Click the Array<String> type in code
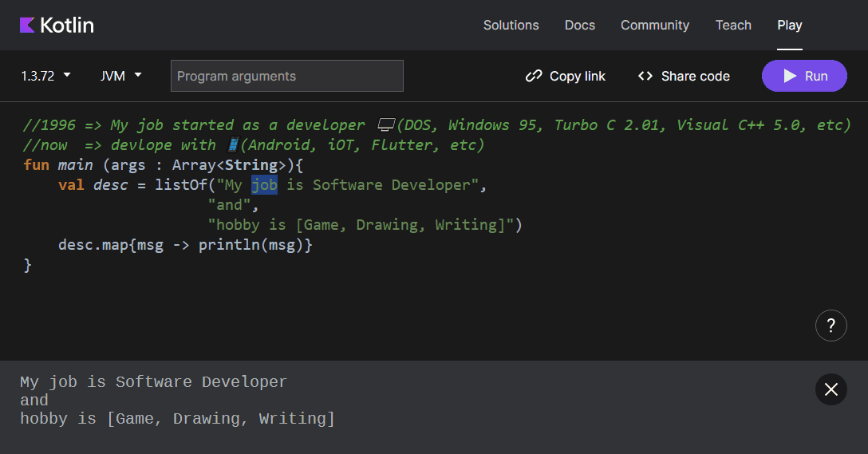The width and height of the screenshot is (868, 454). click(229, 165)
